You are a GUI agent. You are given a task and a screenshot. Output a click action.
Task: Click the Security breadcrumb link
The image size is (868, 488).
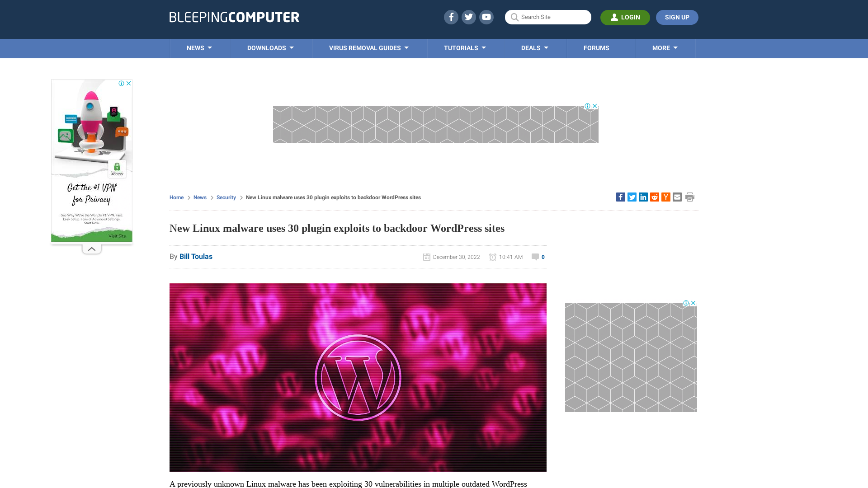[226, 197]
